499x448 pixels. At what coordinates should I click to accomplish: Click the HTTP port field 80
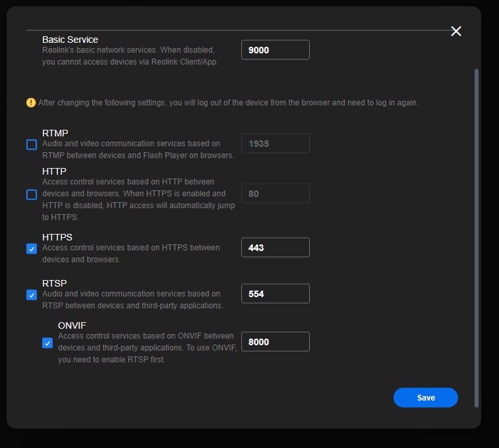tap(275, 194)
